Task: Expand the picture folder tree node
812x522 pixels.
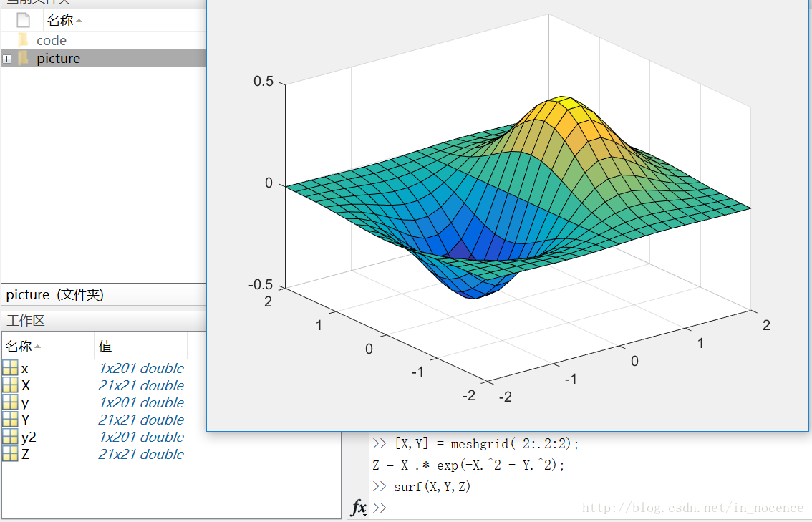Action: point(6,59)
